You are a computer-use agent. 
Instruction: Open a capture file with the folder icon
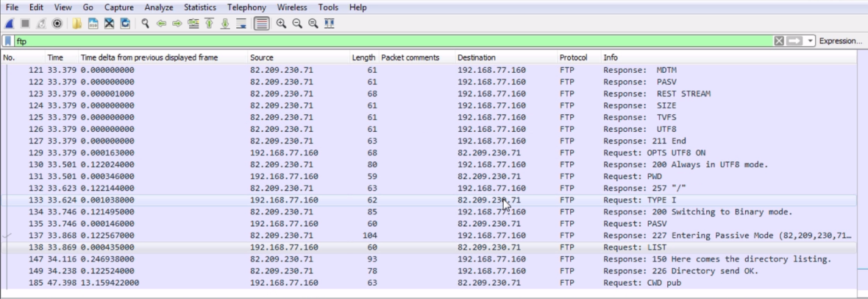(x=77, y=24)
